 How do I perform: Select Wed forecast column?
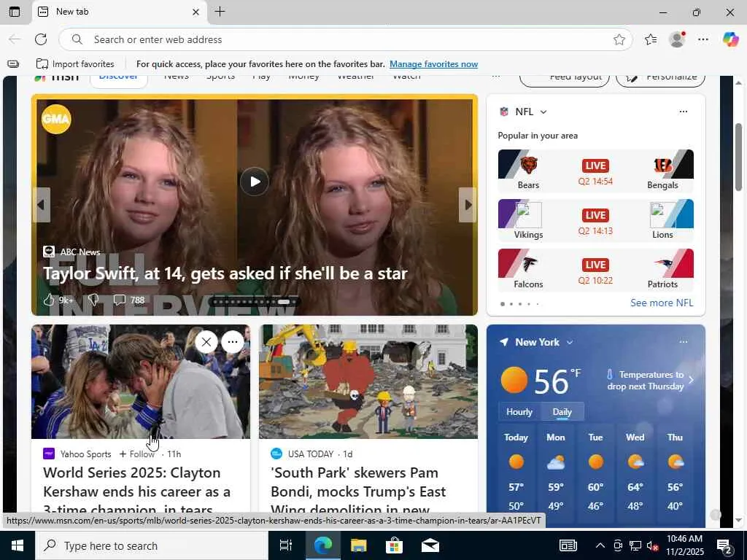click(x=635, y=472)
